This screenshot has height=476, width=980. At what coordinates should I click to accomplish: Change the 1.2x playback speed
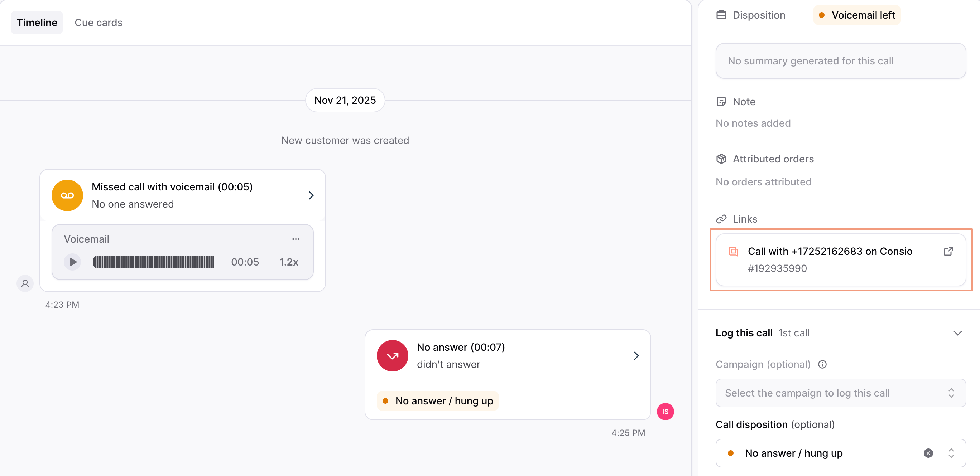pyautogui.click(x=288, y=262)
